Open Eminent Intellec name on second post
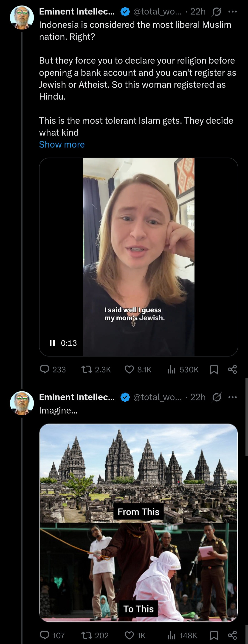 click(x=77, y=397)
